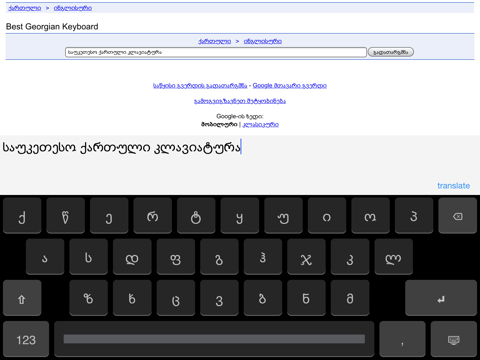Screen dimensions: 480x360
Task: Tap the გ key
Action: tap(219, 257)
